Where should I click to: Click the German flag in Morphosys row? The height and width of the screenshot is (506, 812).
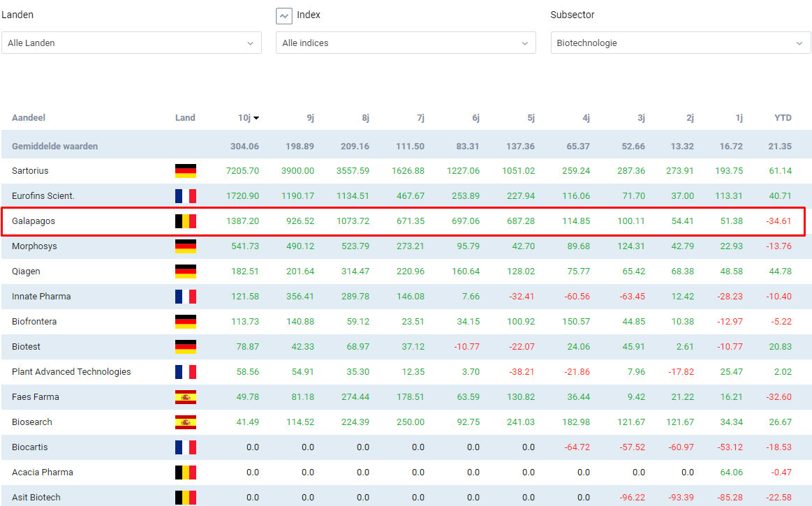pyautogui.click(x=186, y=246)
